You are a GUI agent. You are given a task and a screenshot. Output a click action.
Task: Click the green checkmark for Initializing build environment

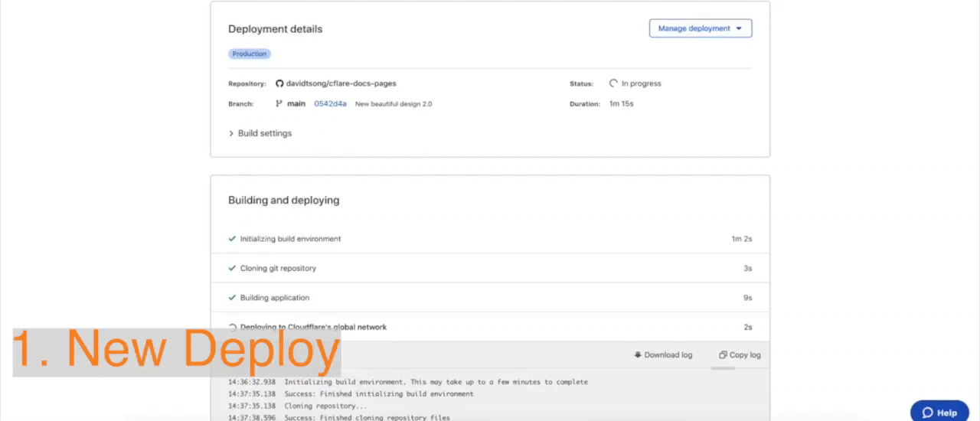click(x=232, y=239)
